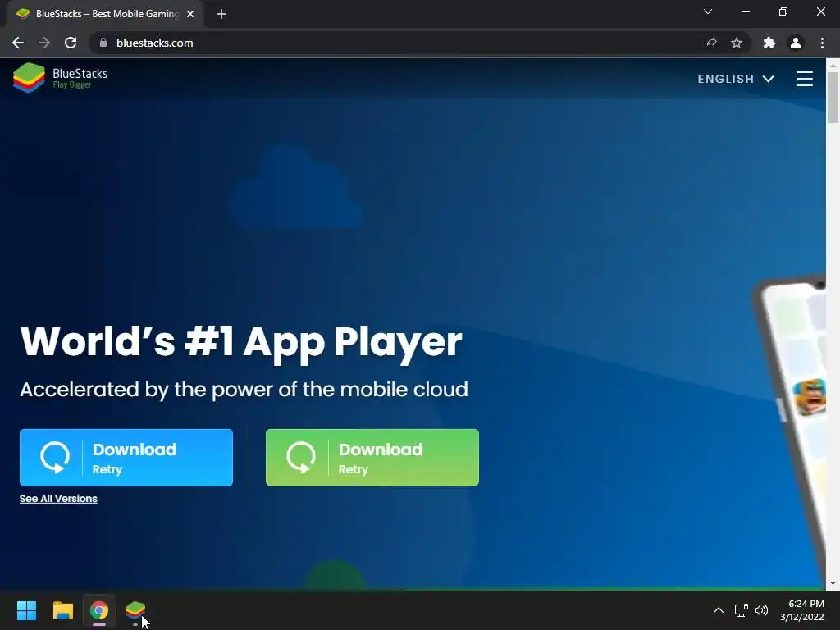Open the hamburger menu on BlueStacks site
Viewport: 840px width, 630px height.
pos(804,79)
